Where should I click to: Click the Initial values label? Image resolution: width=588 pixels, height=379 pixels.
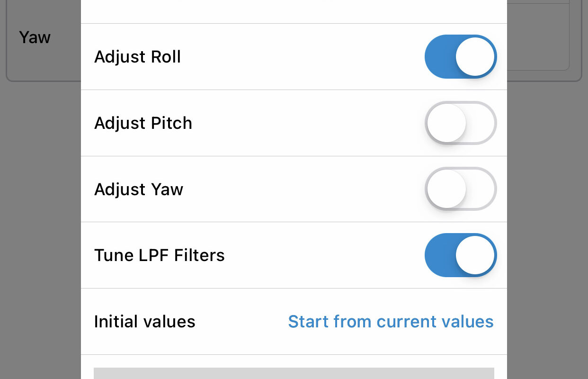pyautogui.click(x=144, y=322)
